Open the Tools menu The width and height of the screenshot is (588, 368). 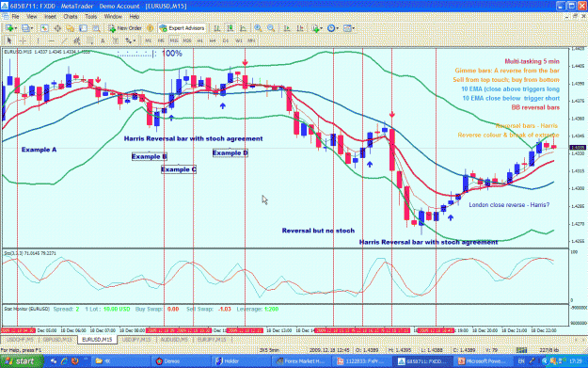[90, 17]
